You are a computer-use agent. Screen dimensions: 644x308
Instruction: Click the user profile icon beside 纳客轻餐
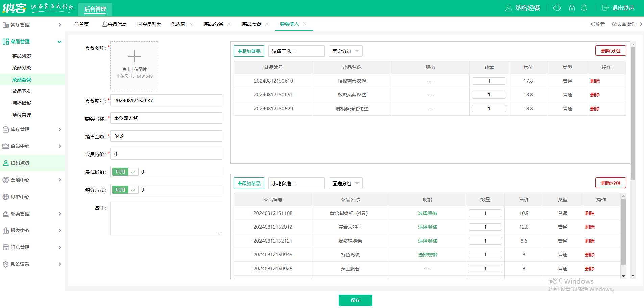508,8
